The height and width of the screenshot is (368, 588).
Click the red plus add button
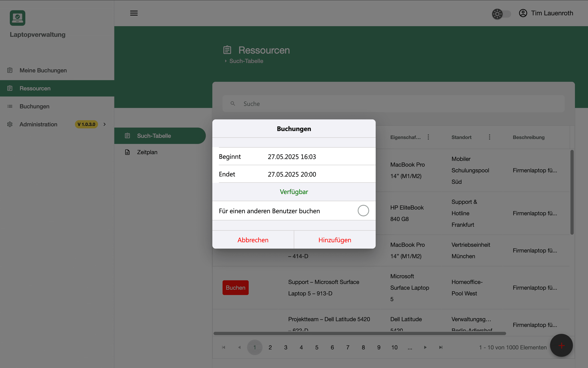pos(561,345)
